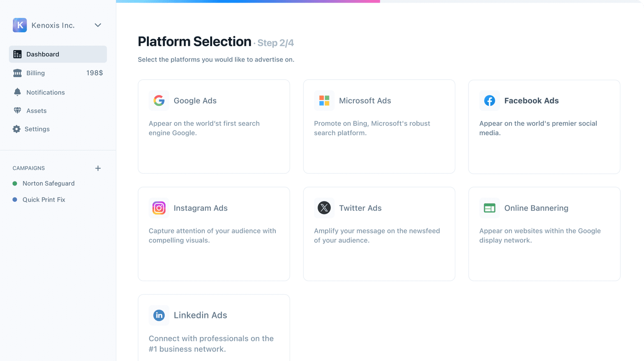644x361 pixels.
Task: Click the Microsoft Ads logo icon
Action: click(324, 101)
